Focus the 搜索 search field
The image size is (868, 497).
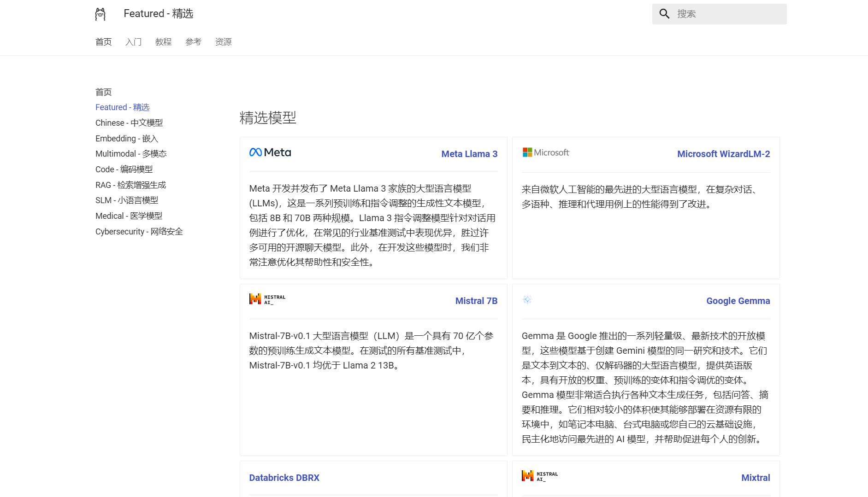click(x=720, y=14)
